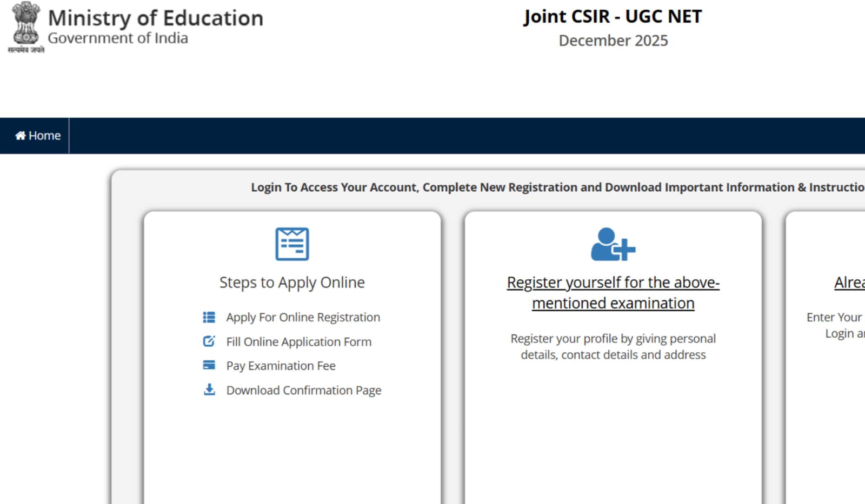Image resolution: width=865 pixels, height=504 pixels.
Task: Click the form icon above Steps to Apply Online
Action: coord(292,244)
